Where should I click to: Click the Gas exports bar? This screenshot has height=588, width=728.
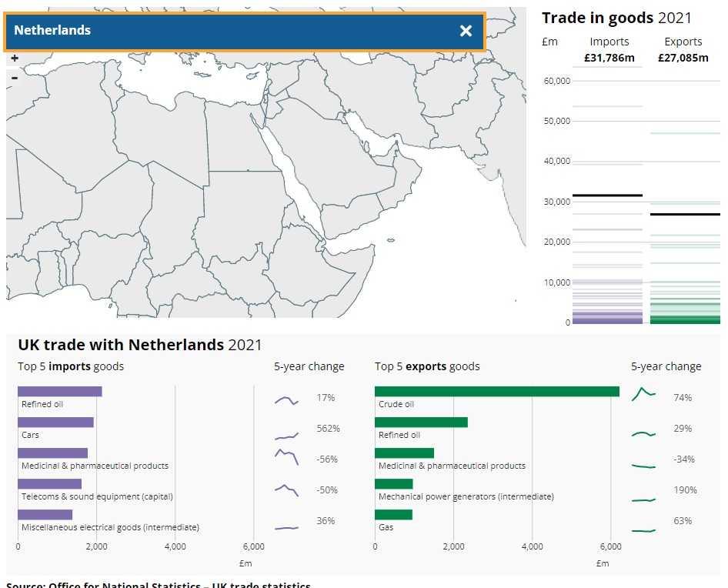393,515
